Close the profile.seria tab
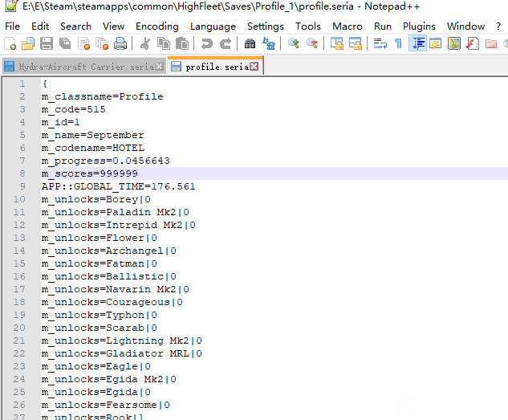508x420 pixels. [254, 67]
